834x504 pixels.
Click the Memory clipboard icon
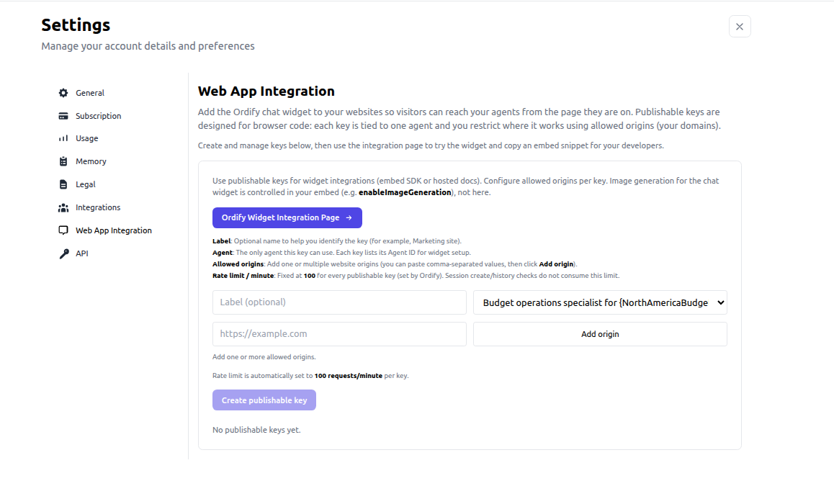pyautogui.click(x=63, y=161)
